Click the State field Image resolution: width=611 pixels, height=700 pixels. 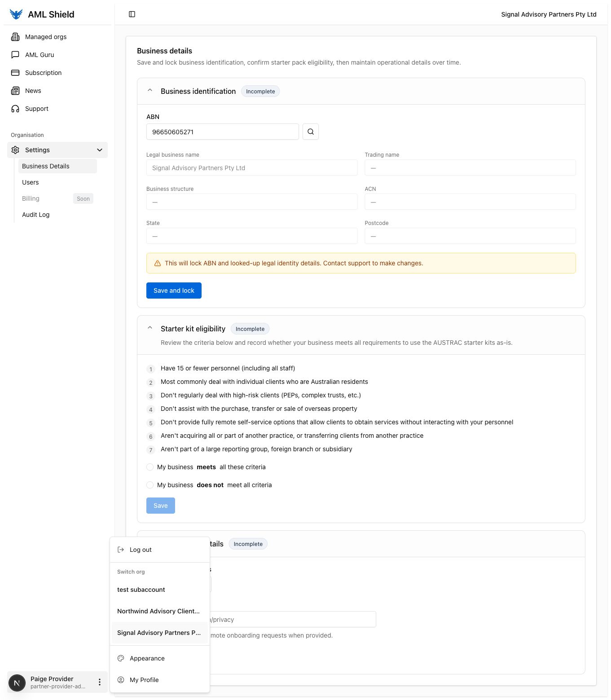[x=252, y=236]
